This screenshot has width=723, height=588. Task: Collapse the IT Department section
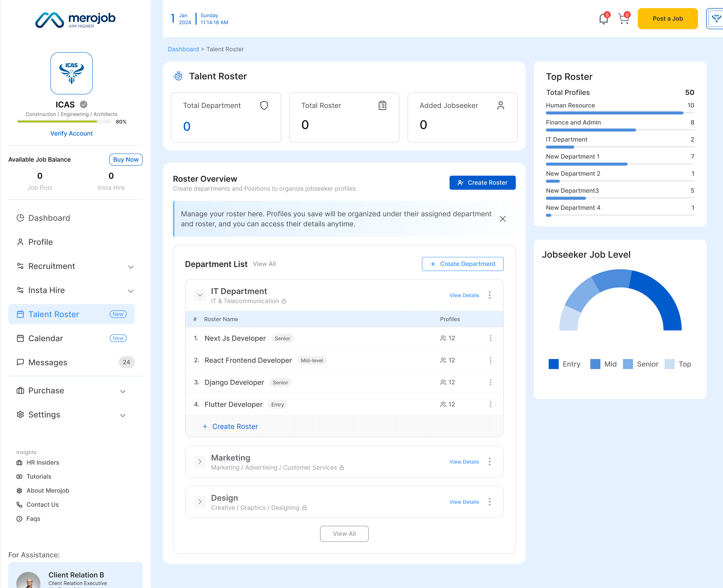[x=200, y=295]
